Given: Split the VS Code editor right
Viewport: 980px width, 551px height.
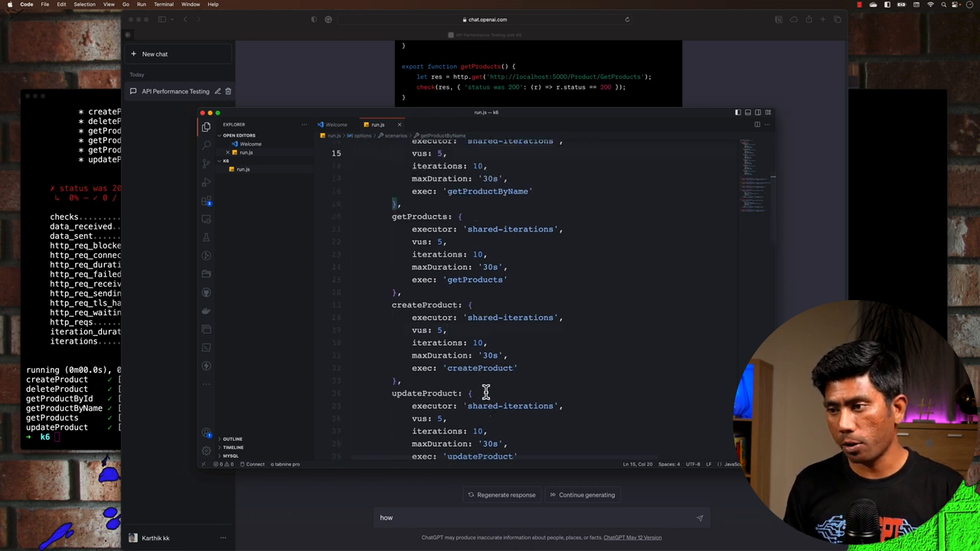Looking at the screenshot, I should point(757,124).
